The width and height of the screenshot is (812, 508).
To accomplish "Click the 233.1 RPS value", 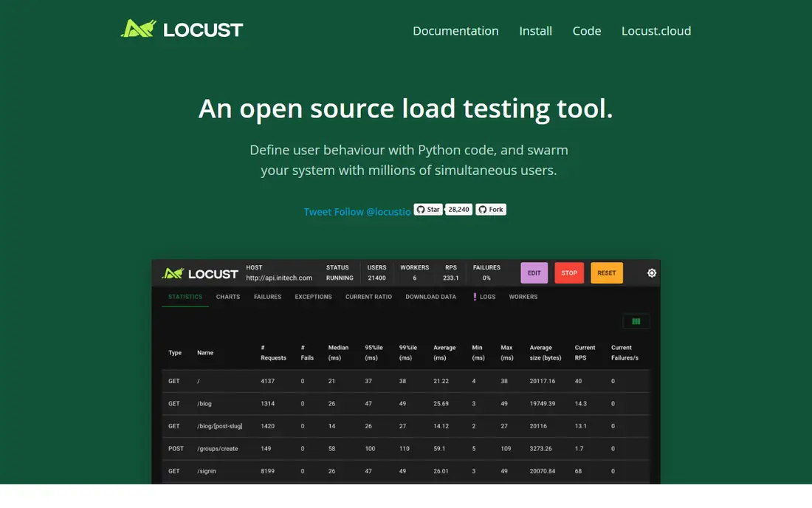I will click(450, 278).
